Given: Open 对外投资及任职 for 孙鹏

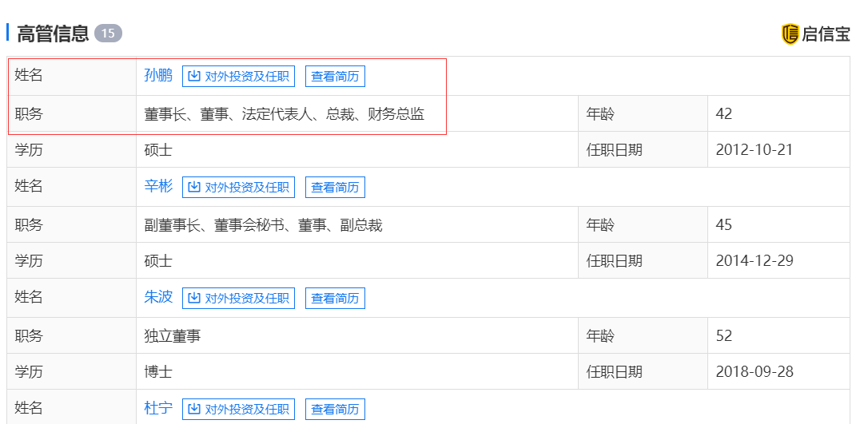Looking at the screenshot, I should coord(239,77).
